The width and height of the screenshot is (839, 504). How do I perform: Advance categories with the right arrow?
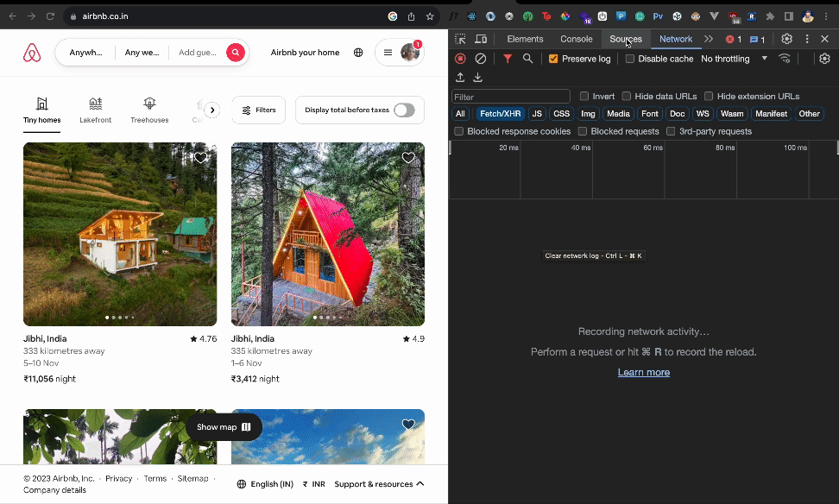coord(212,110)
